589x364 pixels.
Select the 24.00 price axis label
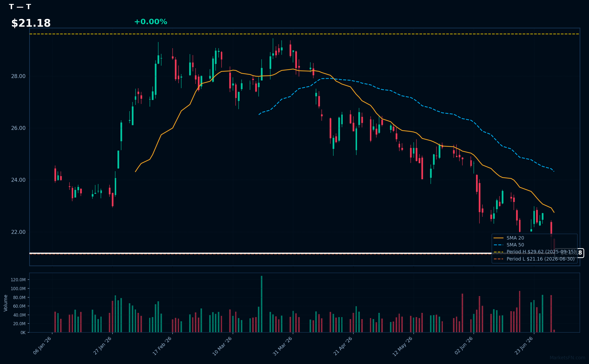tap(18, 180)
